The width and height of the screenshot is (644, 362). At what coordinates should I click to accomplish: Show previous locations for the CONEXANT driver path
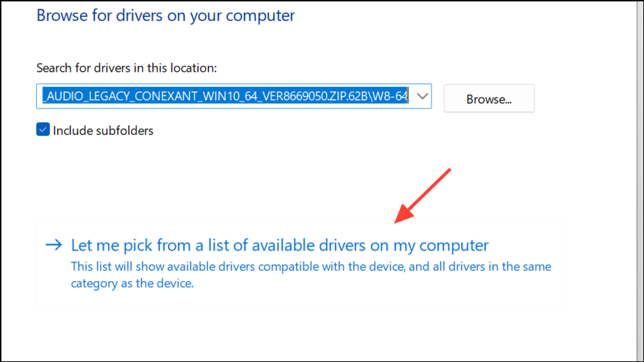click(422, 96)
